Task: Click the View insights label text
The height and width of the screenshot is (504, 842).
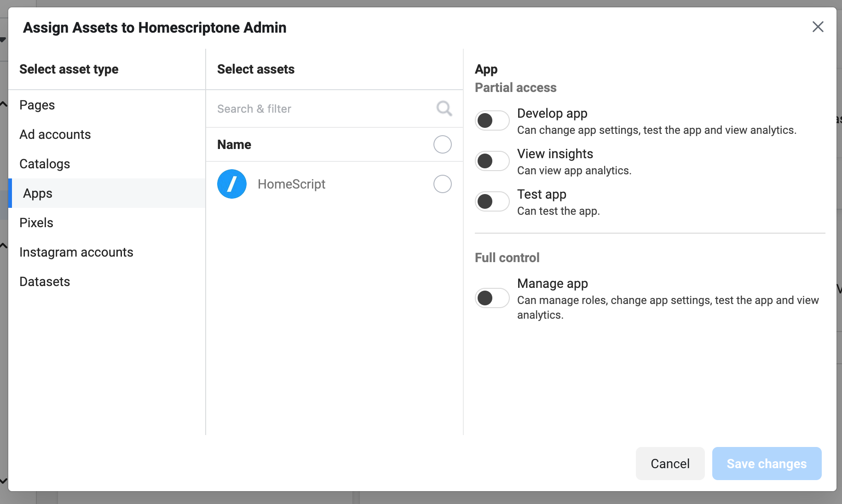Action: click(x=555, y=154)
